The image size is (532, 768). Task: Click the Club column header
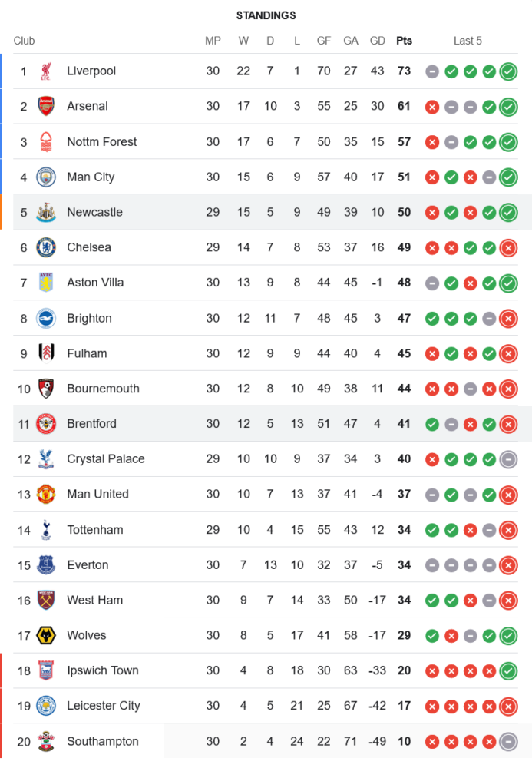point(24,41)
